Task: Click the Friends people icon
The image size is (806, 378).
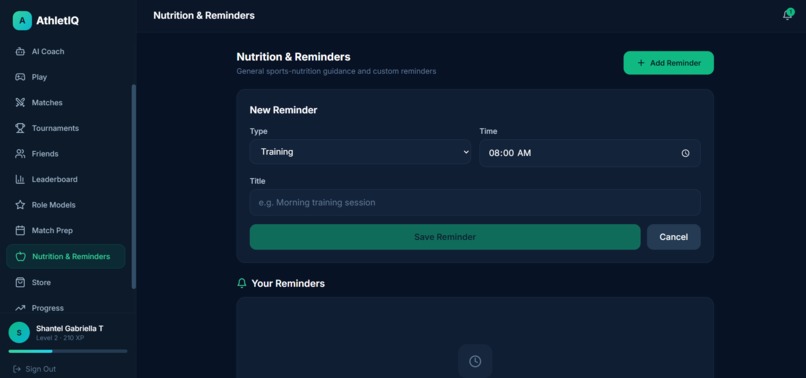Action: pos(20,154)
